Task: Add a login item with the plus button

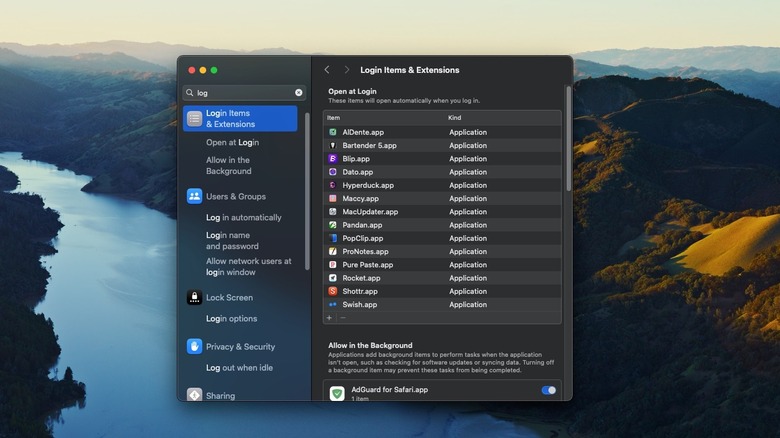Action: (329, 317)
